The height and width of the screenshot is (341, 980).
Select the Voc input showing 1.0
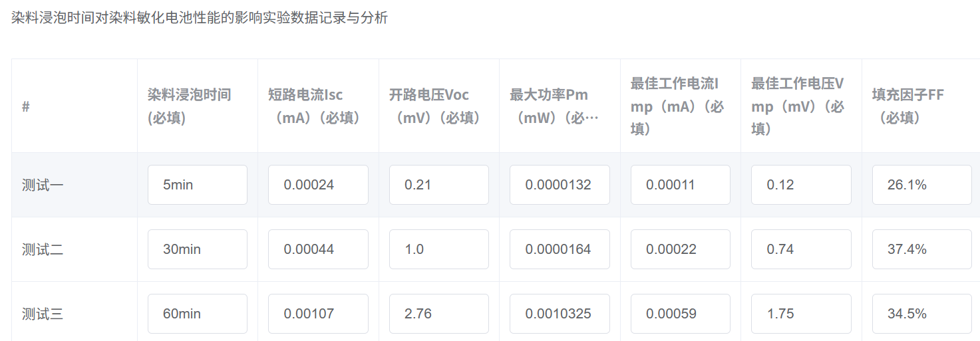point(438,249)
